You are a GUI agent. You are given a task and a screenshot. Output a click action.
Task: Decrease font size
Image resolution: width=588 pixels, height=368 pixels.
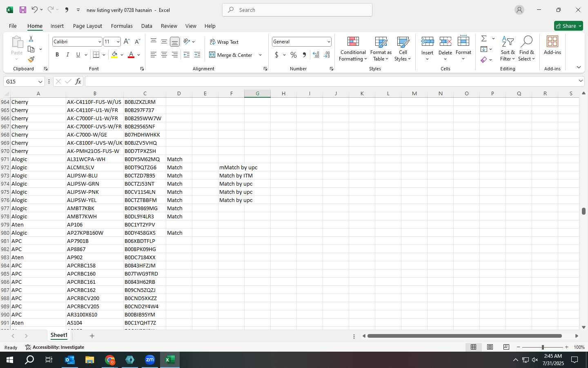click(x=138, y=42)
